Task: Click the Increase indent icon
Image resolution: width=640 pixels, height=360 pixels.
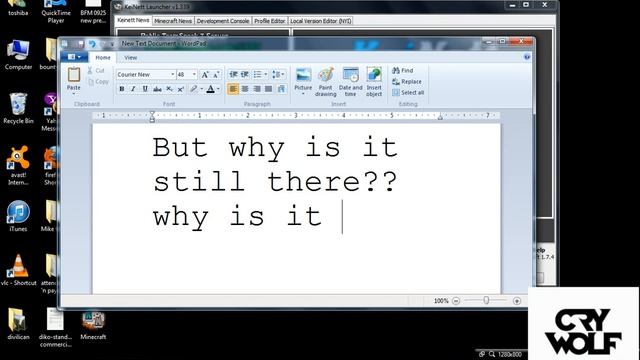Action: (245, 74)
